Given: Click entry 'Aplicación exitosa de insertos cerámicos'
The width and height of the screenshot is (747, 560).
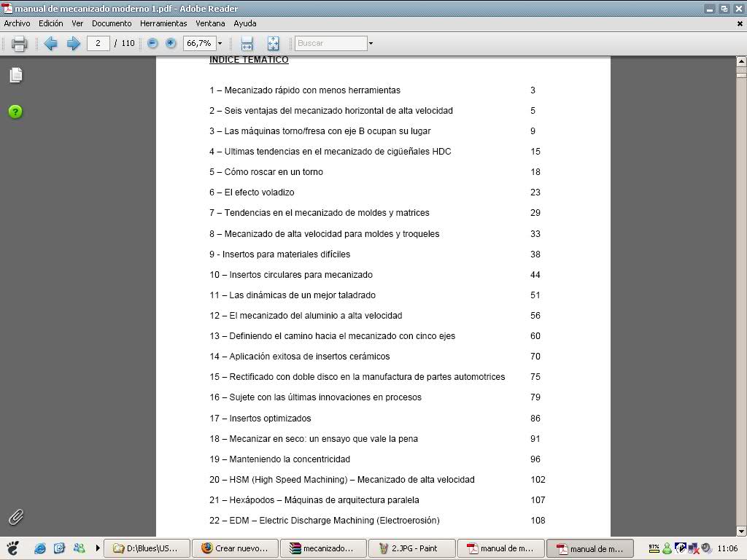Looking at the screenshot, I should pos(309,356).
